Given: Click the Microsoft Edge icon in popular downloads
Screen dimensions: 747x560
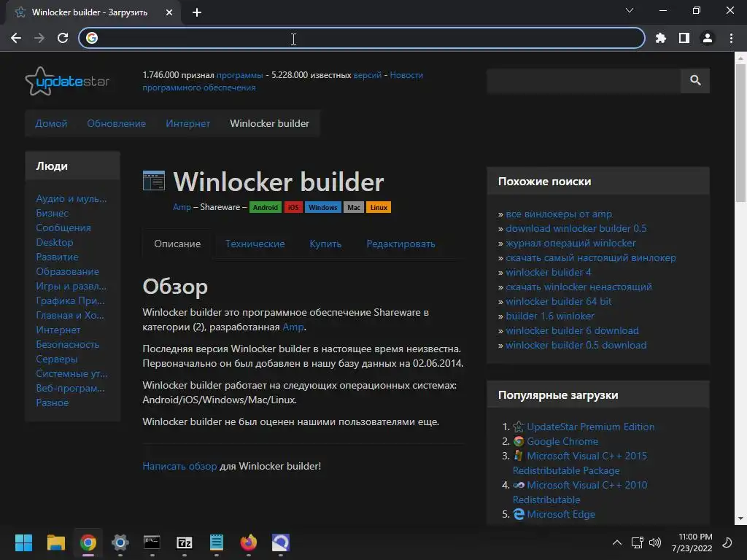Looking at the screenshot, I should pos(519,514).
